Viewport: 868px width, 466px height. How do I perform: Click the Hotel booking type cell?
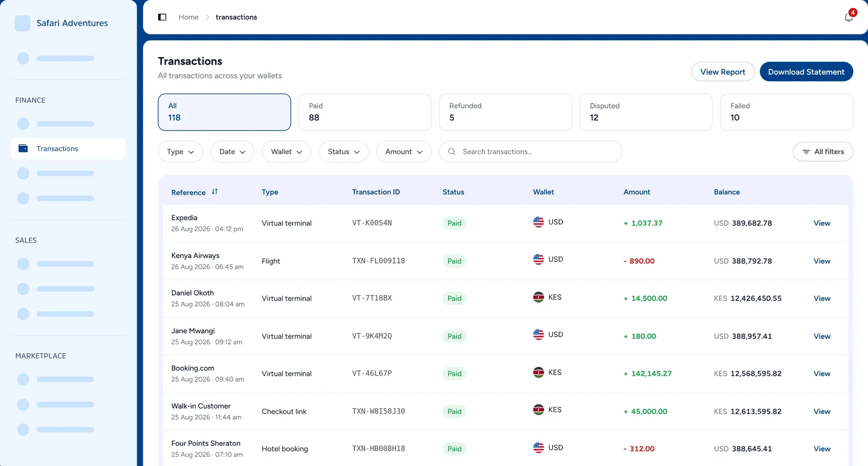[x=285, y=449]
